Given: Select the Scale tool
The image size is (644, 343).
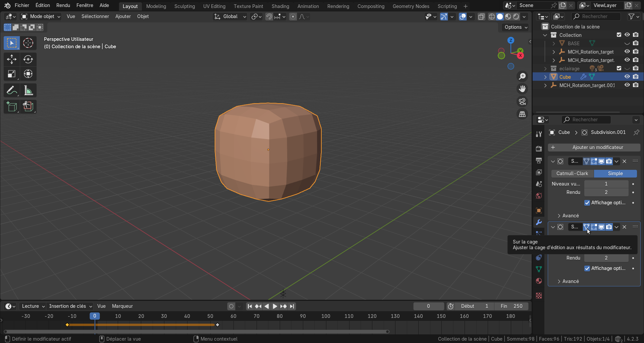Looking at the screenshot, I should (12, 74).
